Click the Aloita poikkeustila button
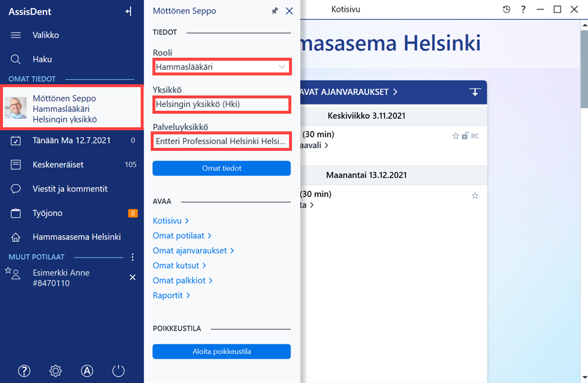 click(222, 351)
